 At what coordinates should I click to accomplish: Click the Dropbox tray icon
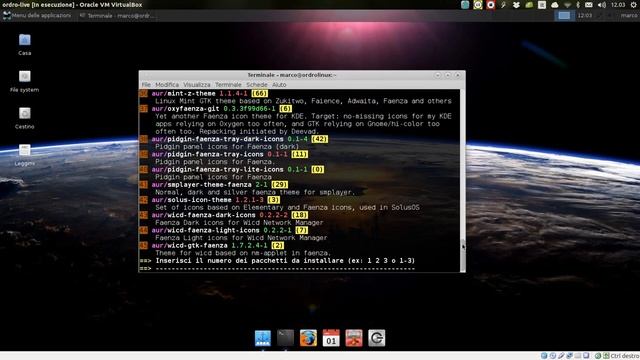coord(516,5)
